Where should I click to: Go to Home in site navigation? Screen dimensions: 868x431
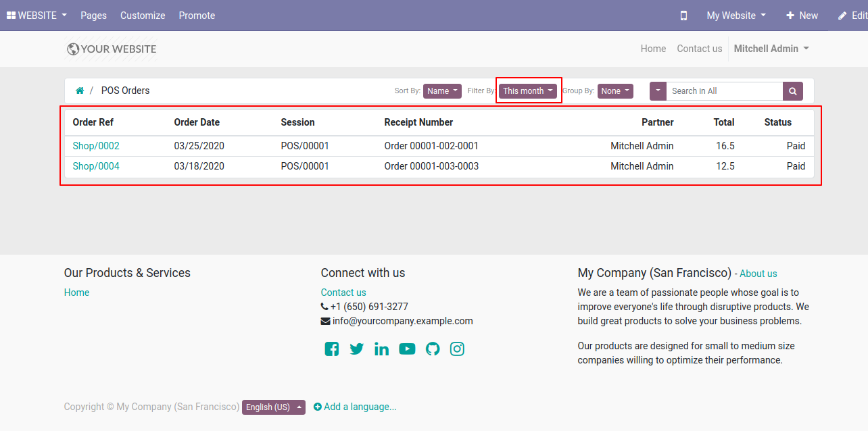coord(653,49)
